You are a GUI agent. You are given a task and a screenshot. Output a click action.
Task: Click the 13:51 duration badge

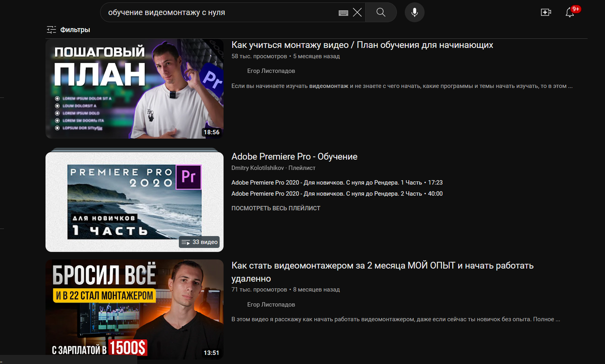211,353
